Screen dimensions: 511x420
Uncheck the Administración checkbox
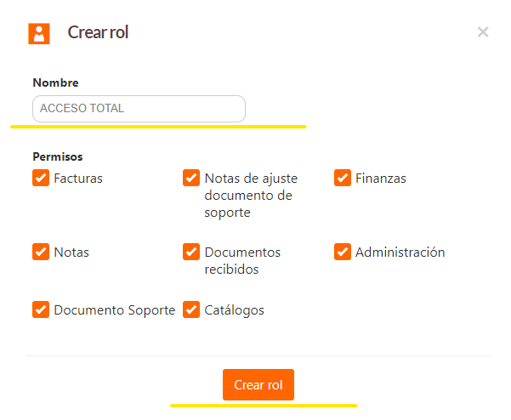click(x=343, y=252)
